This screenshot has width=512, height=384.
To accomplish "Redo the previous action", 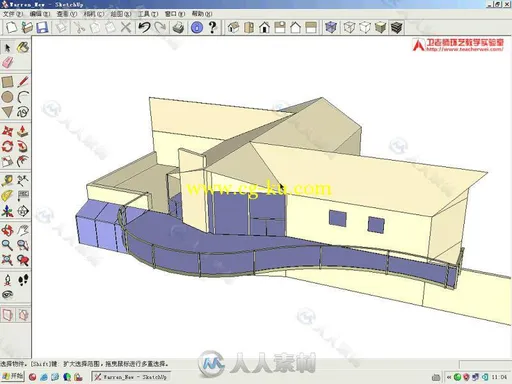I will pyautogui.click(x=160, y=27).
